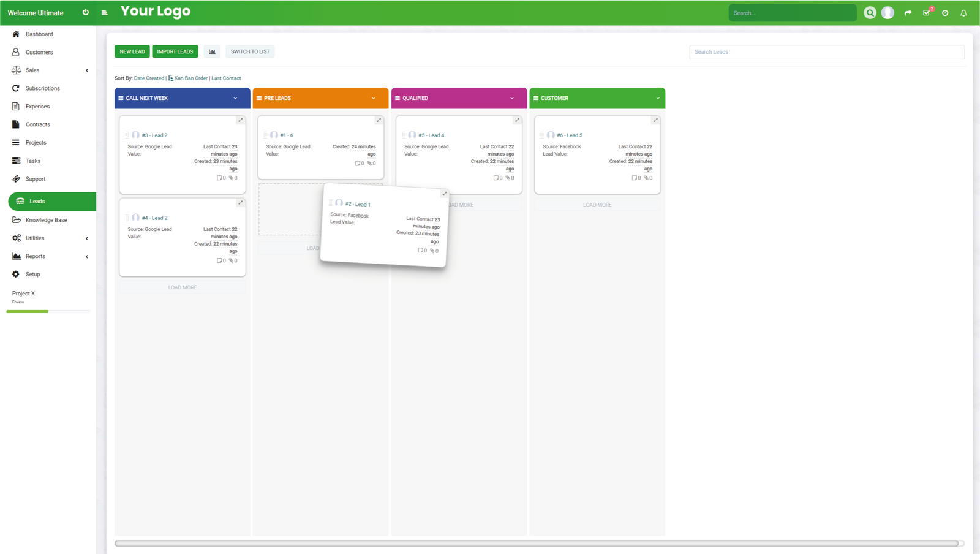Click the power logout icon
This screenshot has width=980, height=554.
click(x=86, y=12)
